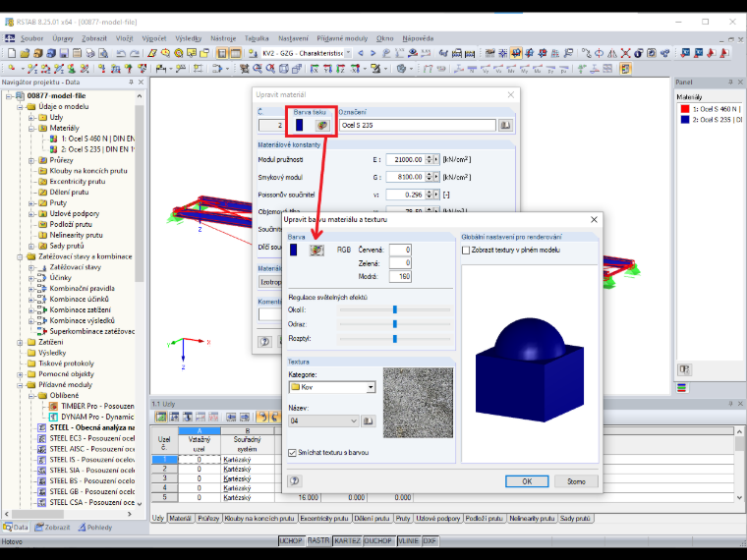Toggle VLINIE in the status bar
Image resolution: width=747 pixels, height=560 pixels.
pos(408,541)
